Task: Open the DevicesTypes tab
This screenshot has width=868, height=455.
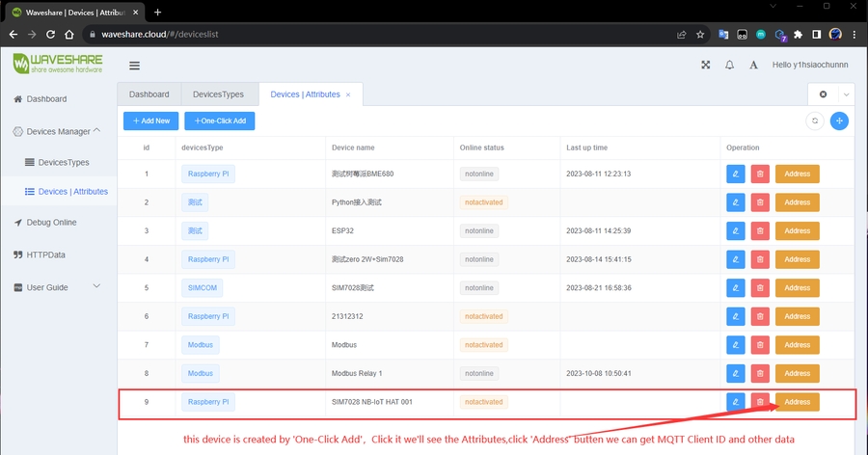Action: coord(218,94)
